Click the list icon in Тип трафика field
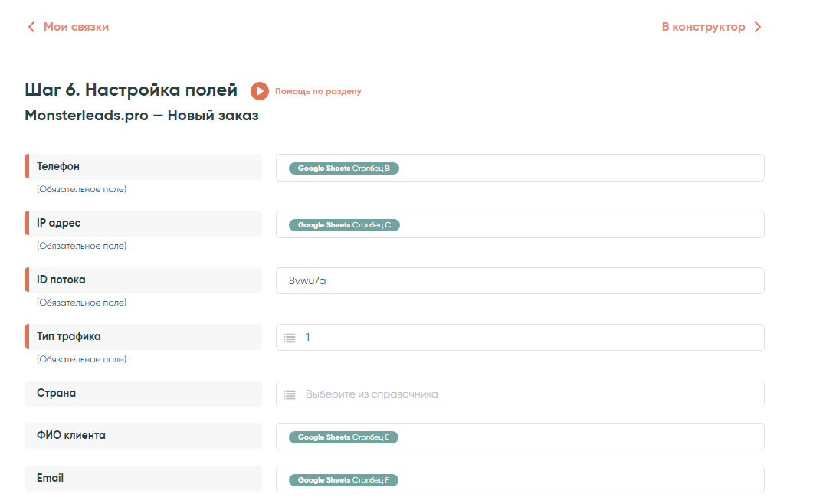The image size is (813, 504). [289, 338]
